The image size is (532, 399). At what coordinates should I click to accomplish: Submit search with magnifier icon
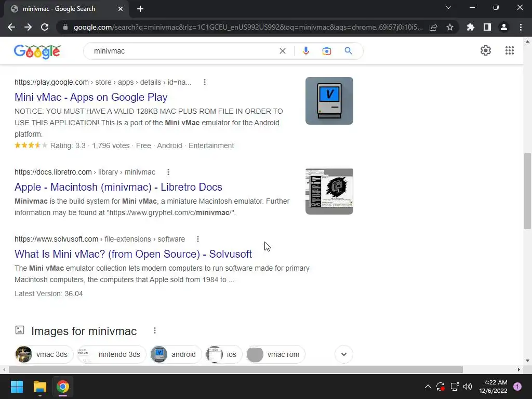(348, 51)
